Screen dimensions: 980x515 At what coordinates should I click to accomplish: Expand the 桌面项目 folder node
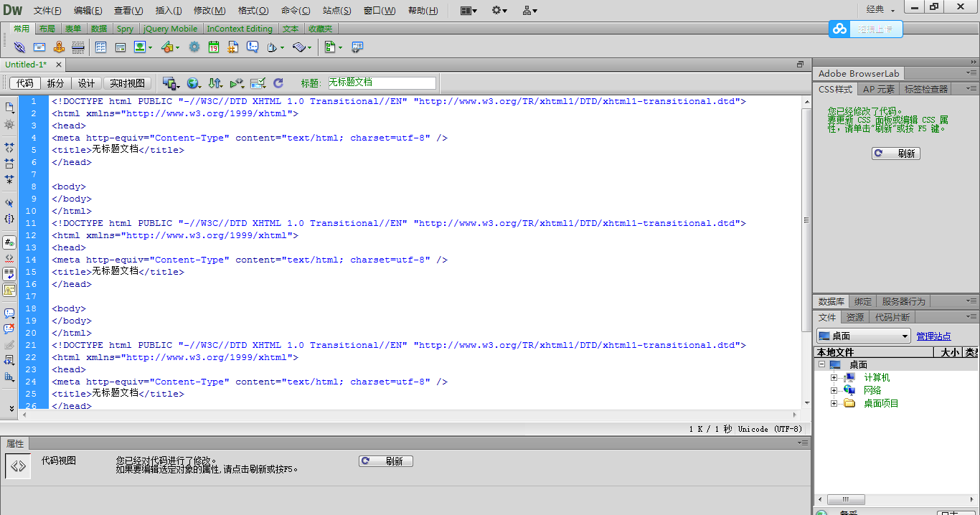(x=834, y=403)
